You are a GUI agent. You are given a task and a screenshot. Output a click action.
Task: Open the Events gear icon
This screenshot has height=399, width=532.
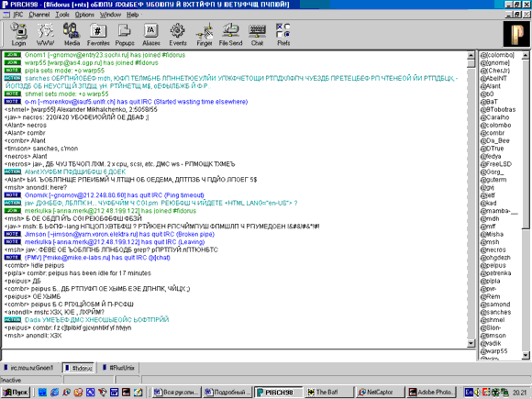pos(178,34)
